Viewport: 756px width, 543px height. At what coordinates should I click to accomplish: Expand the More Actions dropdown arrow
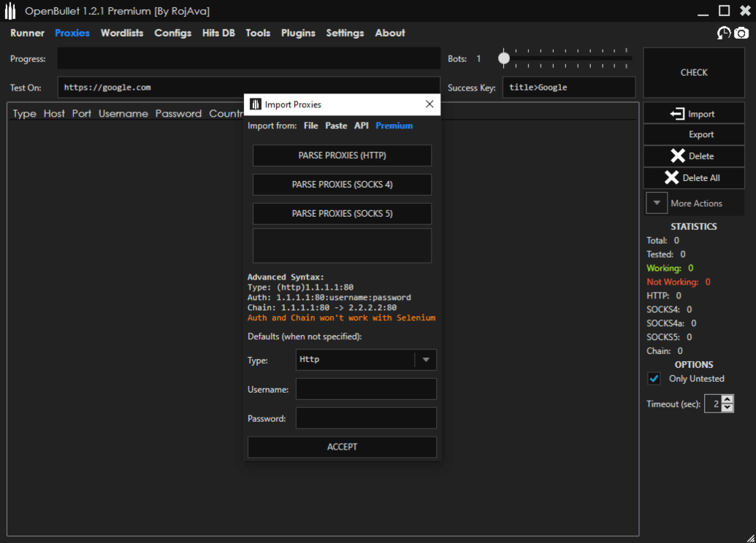click(656, 203)
